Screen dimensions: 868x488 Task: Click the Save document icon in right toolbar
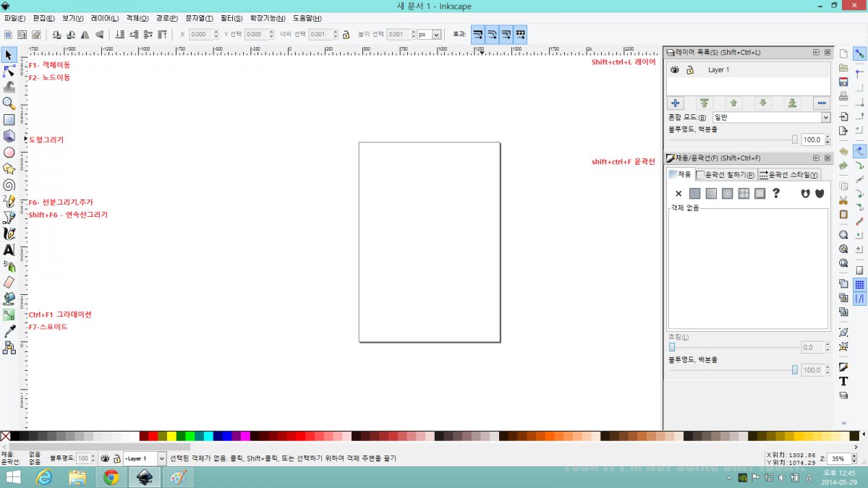(843, 82)
